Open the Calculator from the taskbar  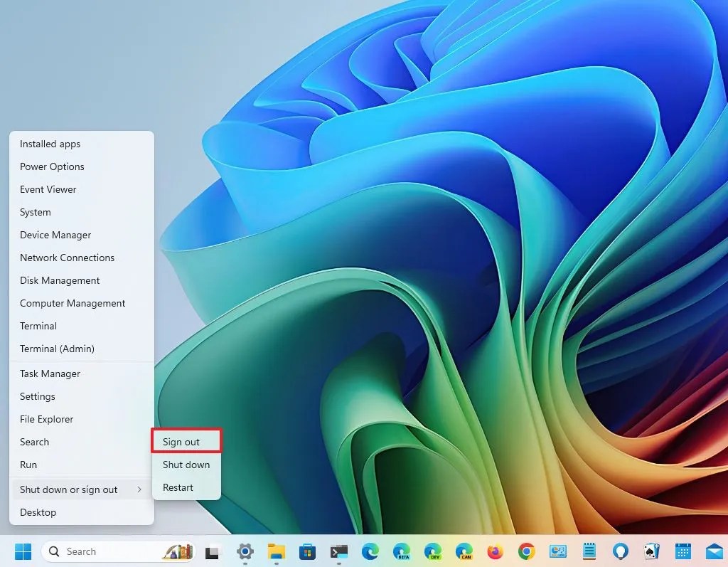point(557,551)
